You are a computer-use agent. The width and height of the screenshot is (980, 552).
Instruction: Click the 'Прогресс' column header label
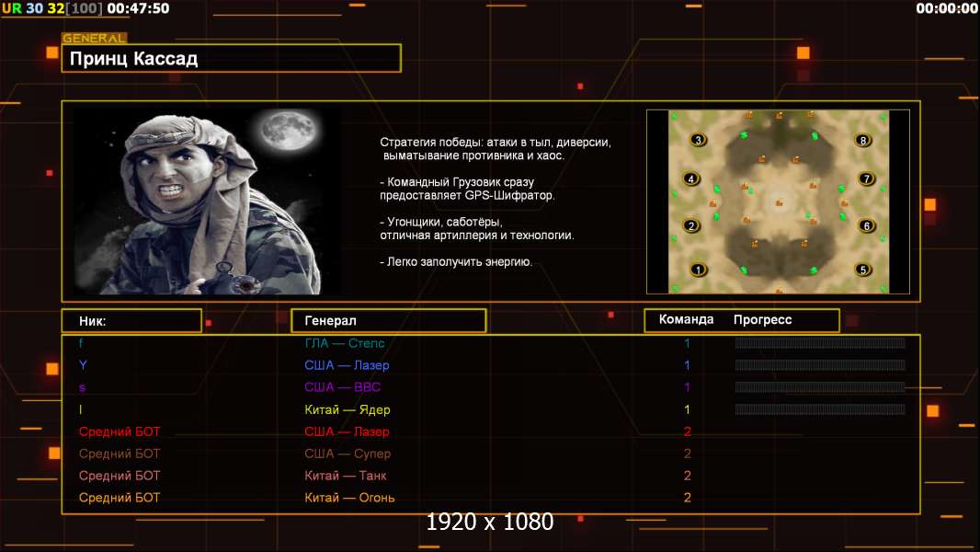(x=762, y=320)
